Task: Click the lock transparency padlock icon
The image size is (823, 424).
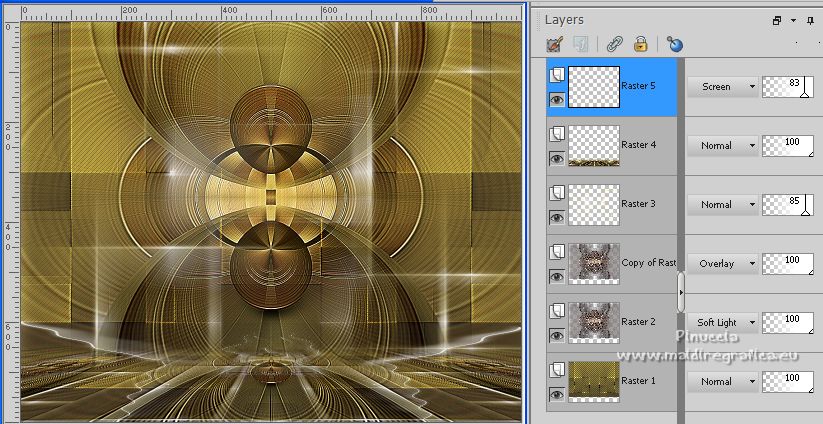Action: (x=640, y=44)
